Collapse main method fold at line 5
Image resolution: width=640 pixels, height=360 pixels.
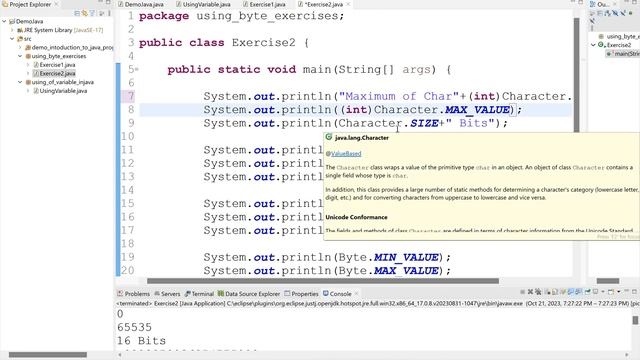(x=137, y=69)
